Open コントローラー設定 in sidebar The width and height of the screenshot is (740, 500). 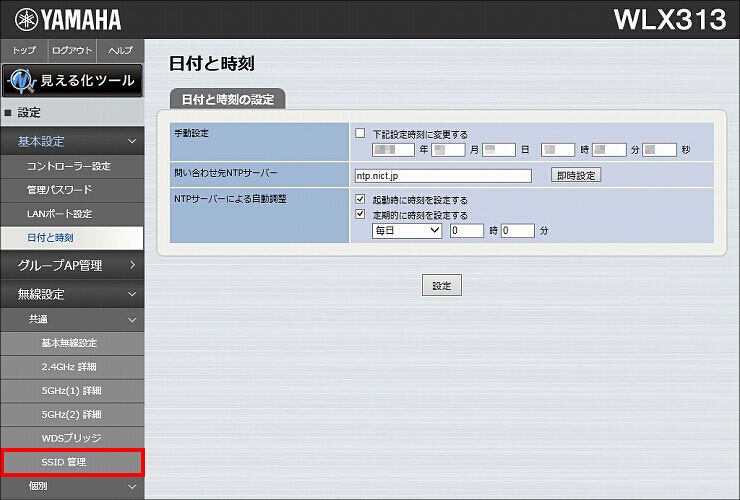72,166
